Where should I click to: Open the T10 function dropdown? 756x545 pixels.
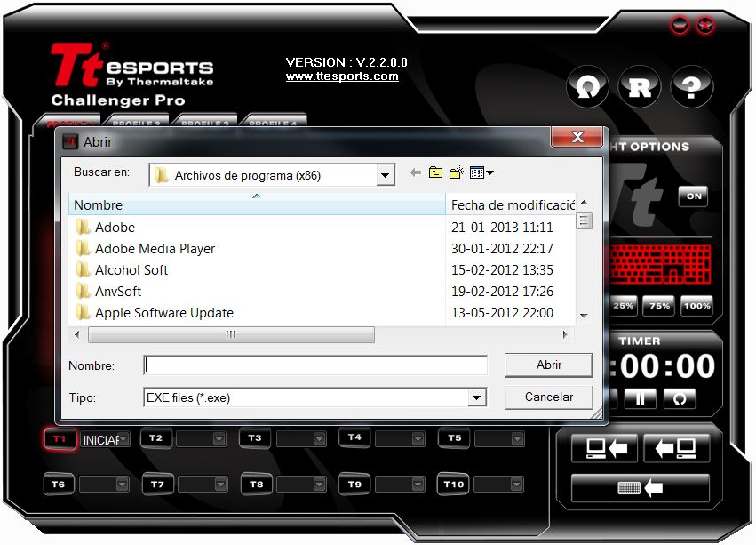tap(516, 485)
